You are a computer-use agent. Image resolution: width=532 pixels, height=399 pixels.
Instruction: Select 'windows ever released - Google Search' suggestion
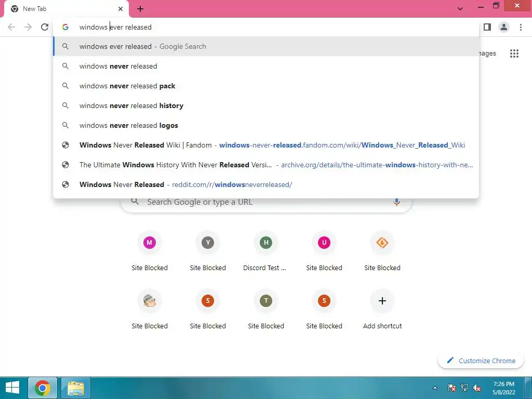coord(267,46)
